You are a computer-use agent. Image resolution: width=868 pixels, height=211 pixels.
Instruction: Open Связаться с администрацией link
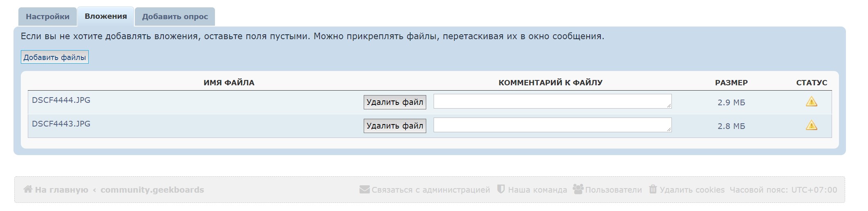coord(430,190)
